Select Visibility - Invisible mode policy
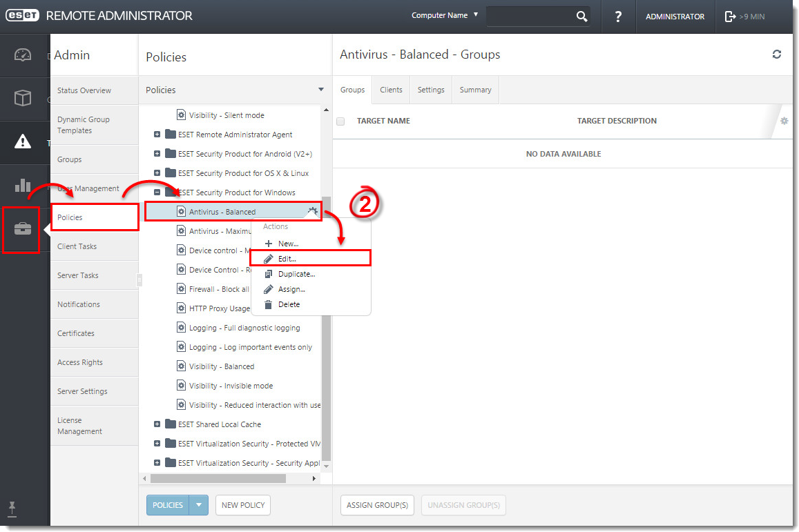Screen dimensions: 799x532 pos(230,386)
